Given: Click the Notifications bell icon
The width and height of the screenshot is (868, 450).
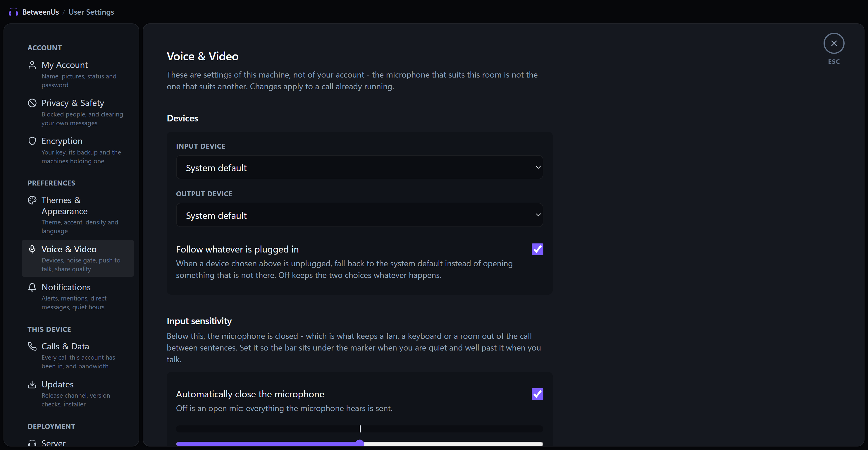Looking at the screenshot, I should click(x=32, y=288).
